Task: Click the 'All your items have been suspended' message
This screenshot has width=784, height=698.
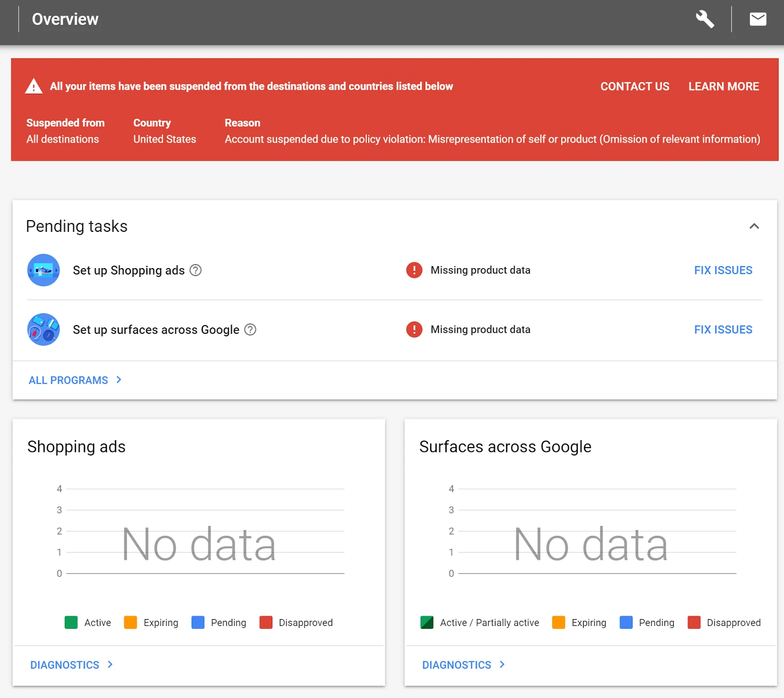Action: pyautogui.click(x=251, y=86)
